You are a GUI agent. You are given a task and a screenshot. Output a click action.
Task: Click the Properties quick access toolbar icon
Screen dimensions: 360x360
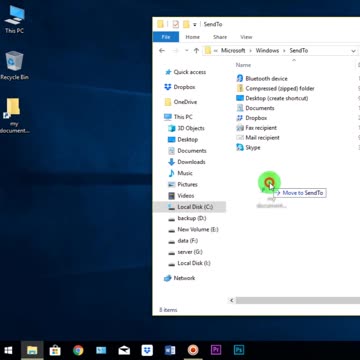(x=175, y=24)
